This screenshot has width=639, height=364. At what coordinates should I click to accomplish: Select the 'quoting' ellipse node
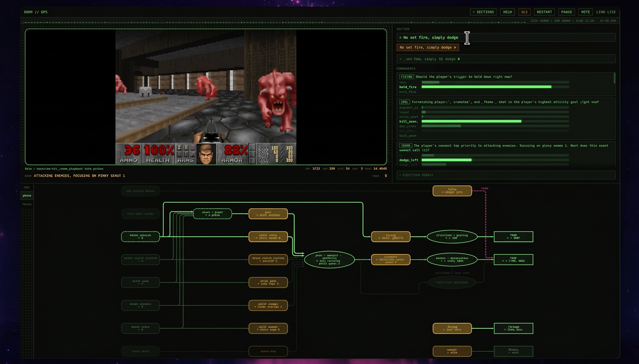click(x=452, y=237)
